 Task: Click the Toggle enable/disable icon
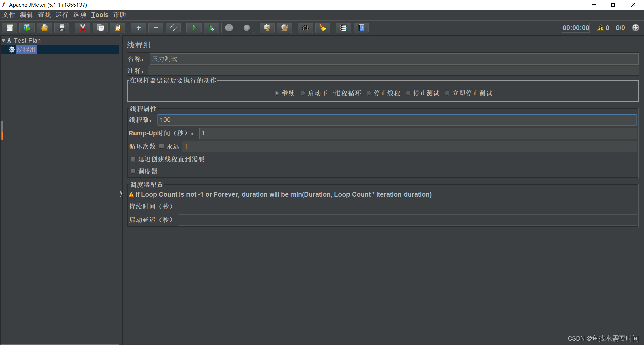173,28
